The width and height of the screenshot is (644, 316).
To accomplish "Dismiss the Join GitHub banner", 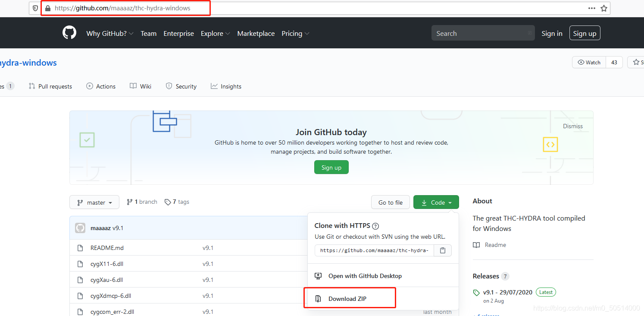I will 573,126.
